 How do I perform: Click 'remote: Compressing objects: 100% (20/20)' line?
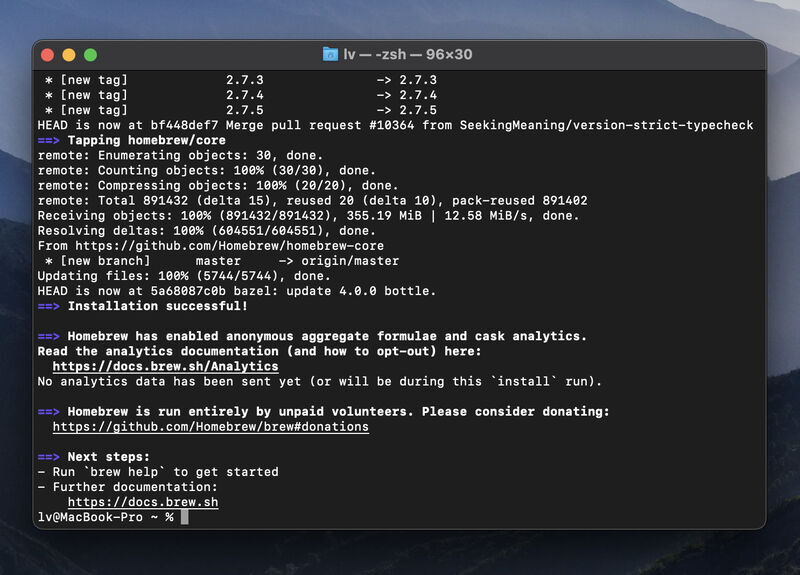(x=218, y=185)
